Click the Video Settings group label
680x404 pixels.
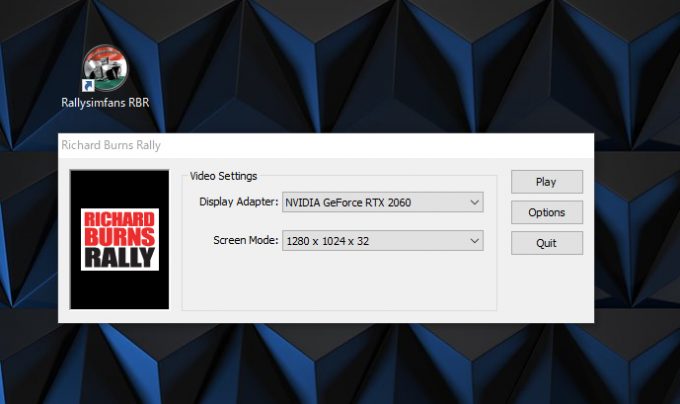click(x=223, y=176)
